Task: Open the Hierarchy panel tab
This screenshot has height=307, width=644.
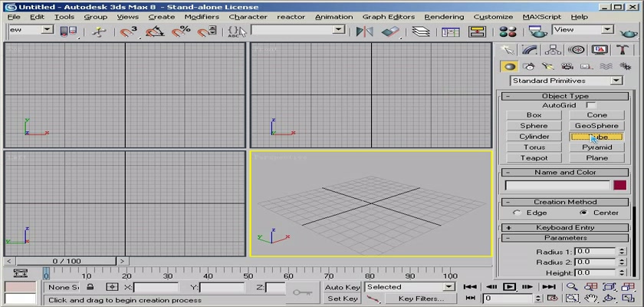Action: (553, 49)
